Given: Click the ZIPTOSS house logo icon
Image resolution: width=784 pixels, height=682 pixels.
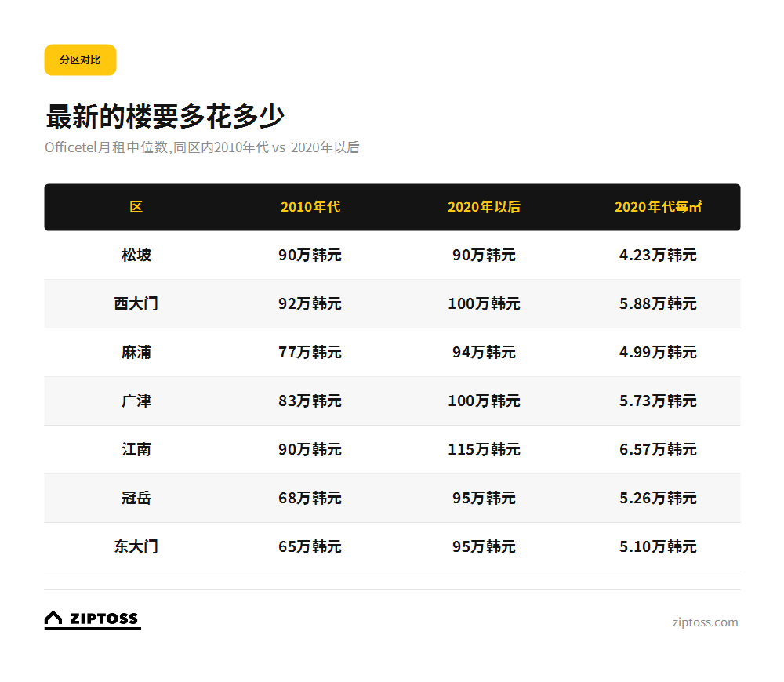Looking at the screenshot, I should [x=53, y=618].
